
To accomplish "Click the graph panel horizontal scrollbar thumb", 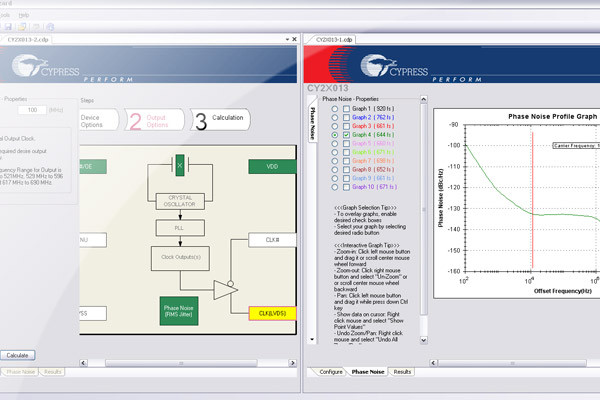I will [512, 363].
